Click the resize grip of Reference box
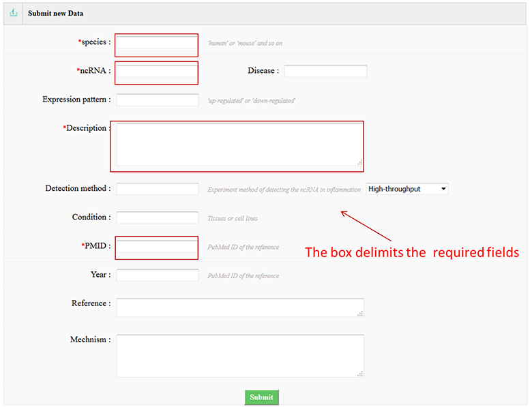532x407 pixels. pyautogui.click(x=360, y=313)
